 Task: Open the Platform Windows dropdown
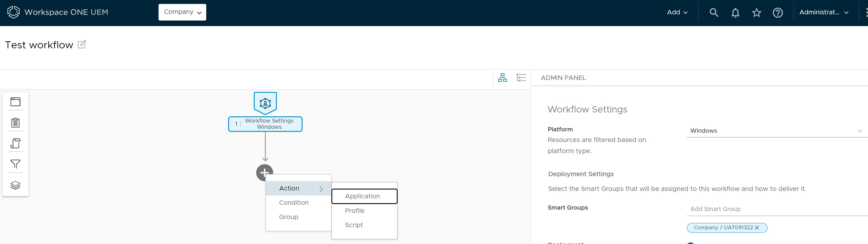(777, 131)
